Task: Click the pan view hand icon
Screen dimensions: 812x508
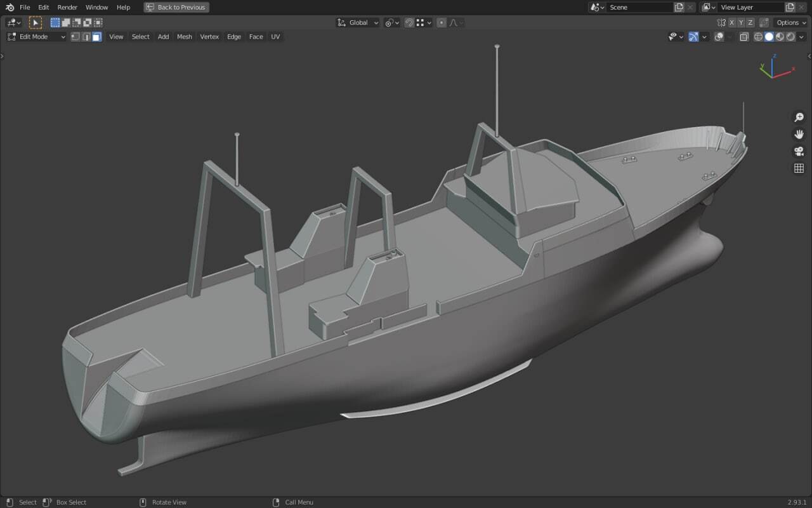Action: click(x=799, y=134)
